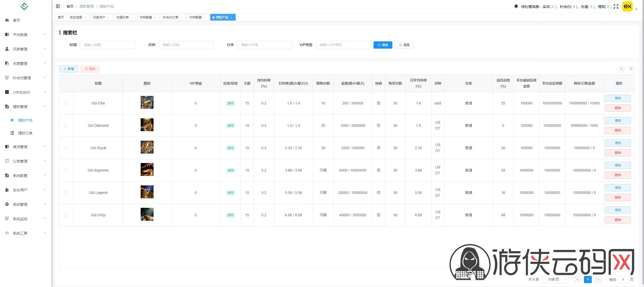
Task: Close the 理财产品 tab with its x icon
Action: point(231,17)
